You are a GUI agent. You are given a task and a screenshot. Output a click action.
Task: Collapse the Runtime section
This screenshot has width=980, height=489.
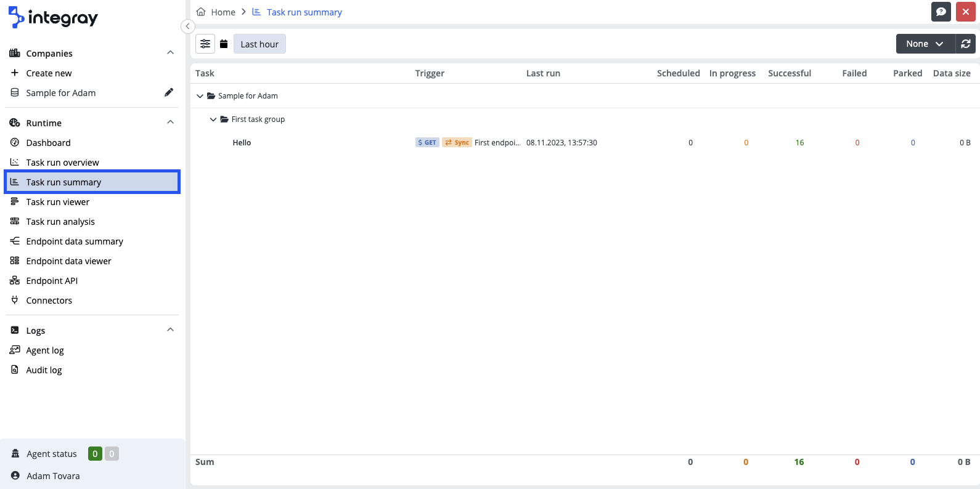point(170,123)
